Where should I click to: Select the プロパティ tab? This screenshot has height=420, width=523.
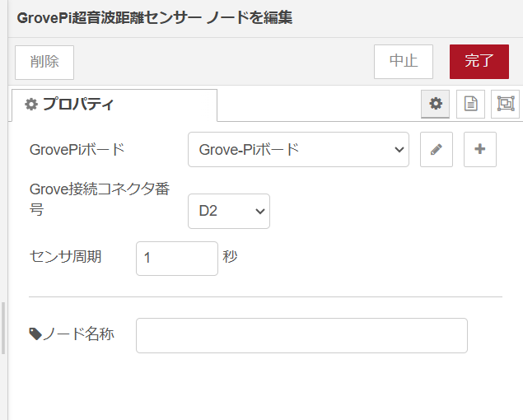coord(114,105)
